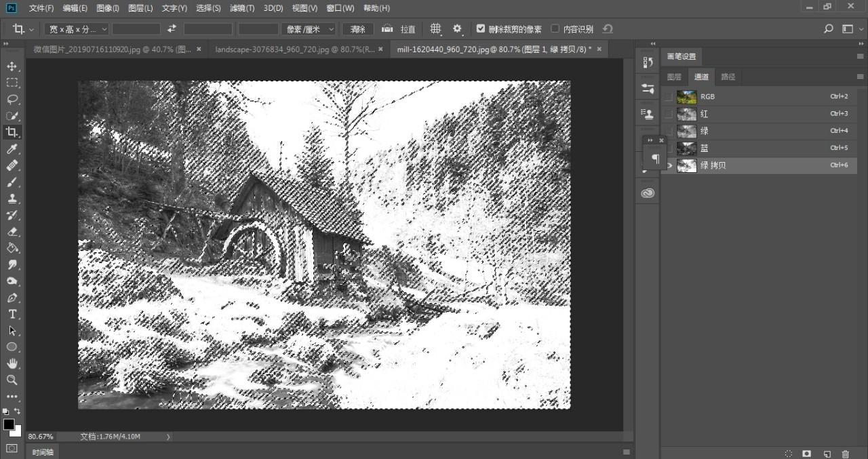
Task: Select the Hand tool
Action: coord(12,363)
